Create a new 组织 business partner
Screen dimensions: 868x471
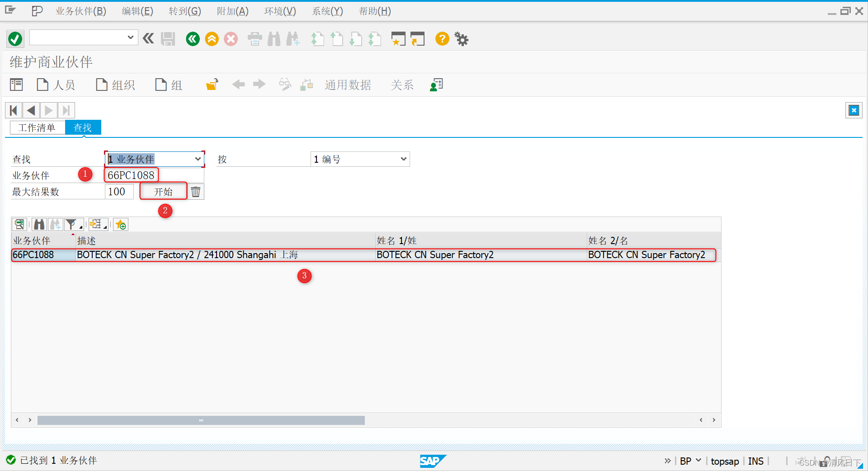[115, 85]
